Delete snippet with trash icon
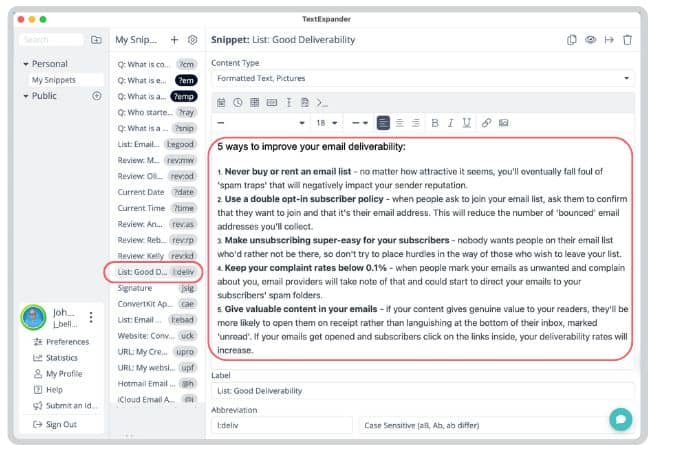The height and width of the screenshot is (450, 700). click(627, 40)
